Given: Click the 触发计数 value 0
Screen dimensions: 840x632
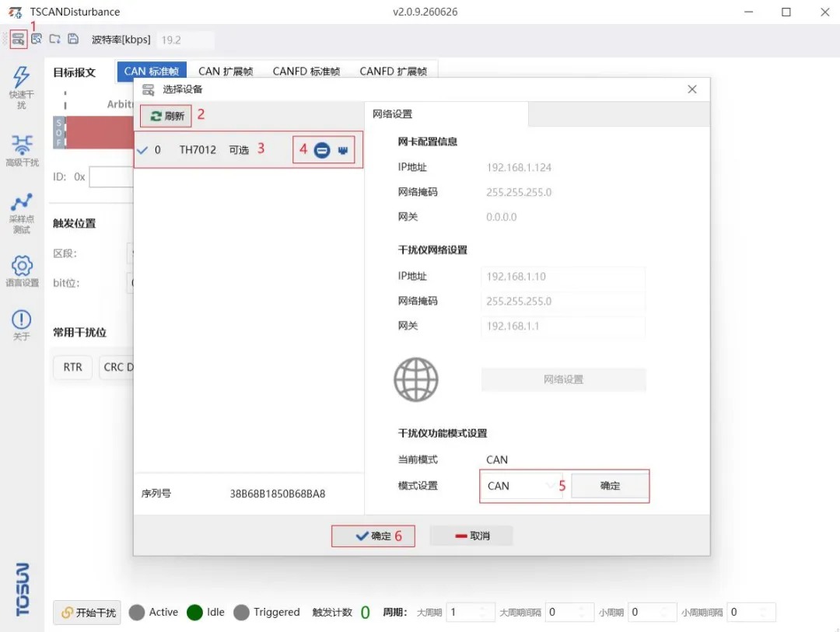Looking at the screenshot, I should [x=366, y=613].
